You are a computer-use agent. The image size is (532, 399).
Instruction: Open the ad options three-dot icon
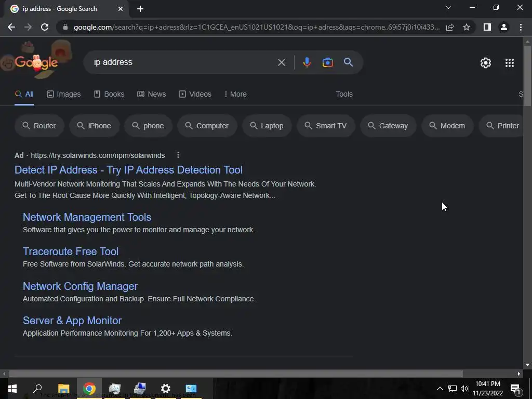[178, 155]
